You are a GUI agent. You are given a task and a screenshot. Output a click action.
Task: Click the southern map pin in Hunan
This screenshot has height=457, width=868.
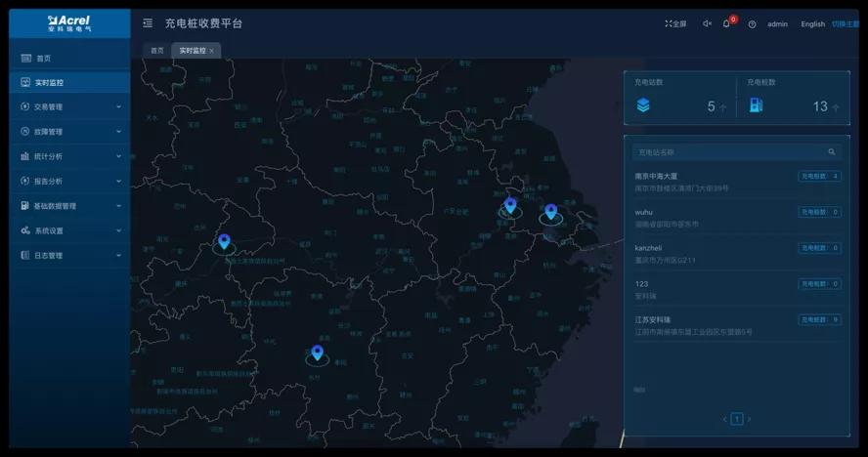click(318, 353)
